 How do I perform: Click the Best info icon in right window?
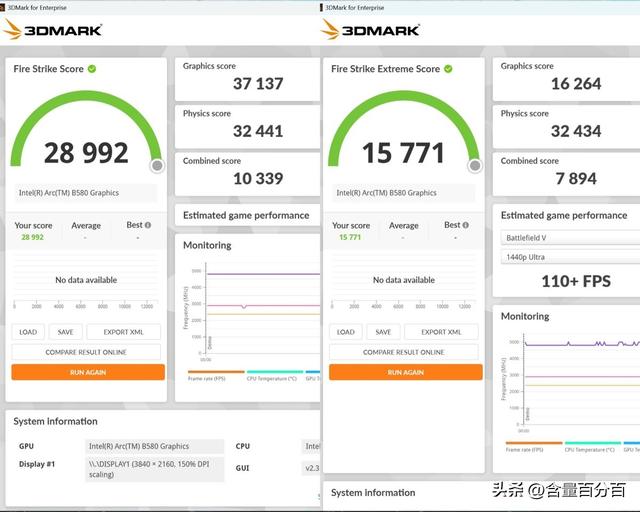click(465, 225)
